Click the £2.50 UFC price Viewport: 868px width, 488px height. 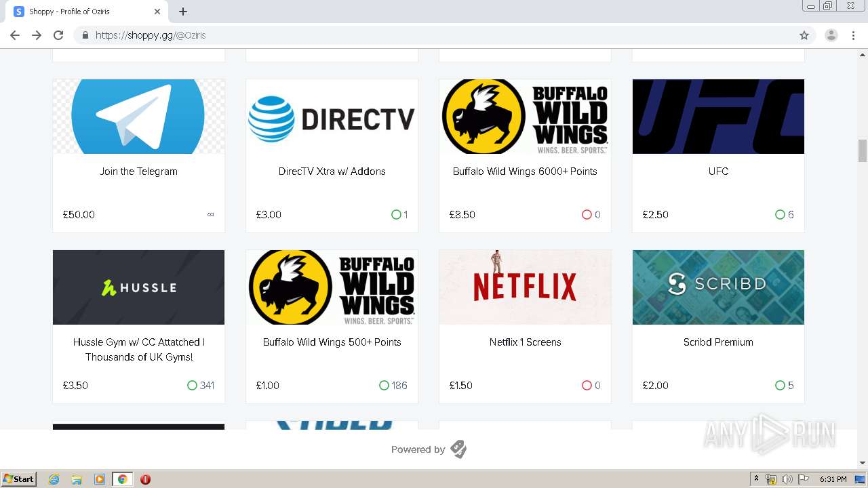(655, 215)
